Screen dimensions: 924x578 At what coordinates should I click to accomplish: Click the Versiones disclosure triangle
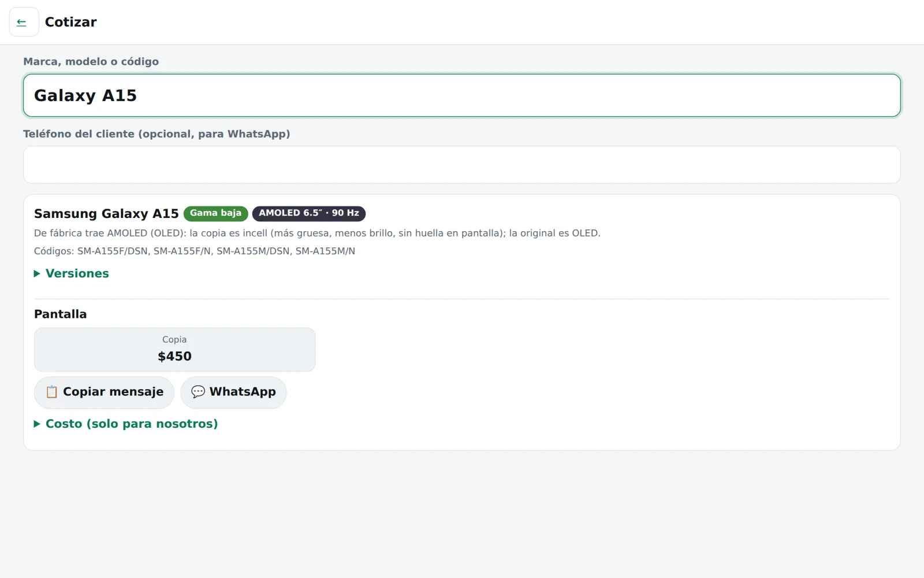37,273
